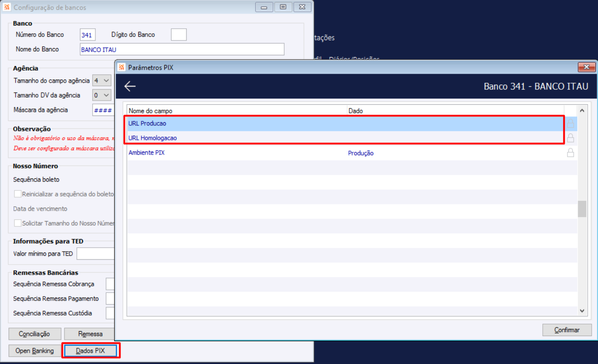This screenshot has width=598, height=364.
Task: Open Tamanho DV da agência dropdown
Action: (102, 95)
